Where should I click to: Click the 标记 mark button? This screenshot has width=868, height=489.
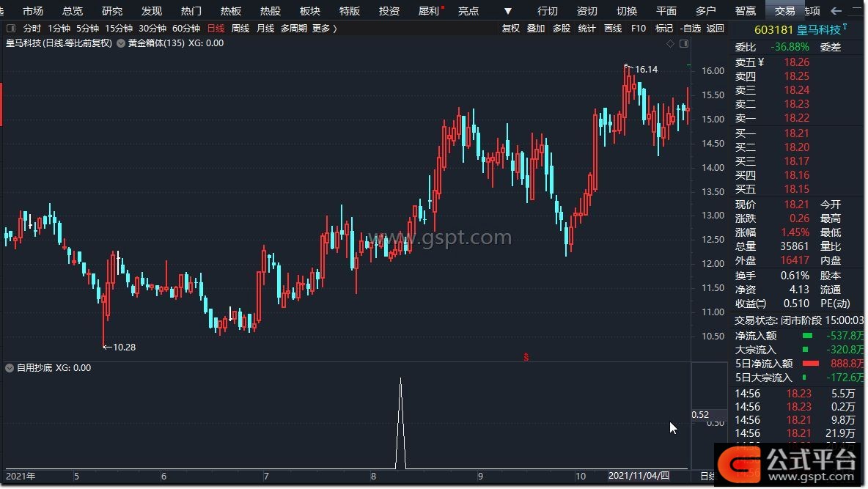click(x=663, y=29)
